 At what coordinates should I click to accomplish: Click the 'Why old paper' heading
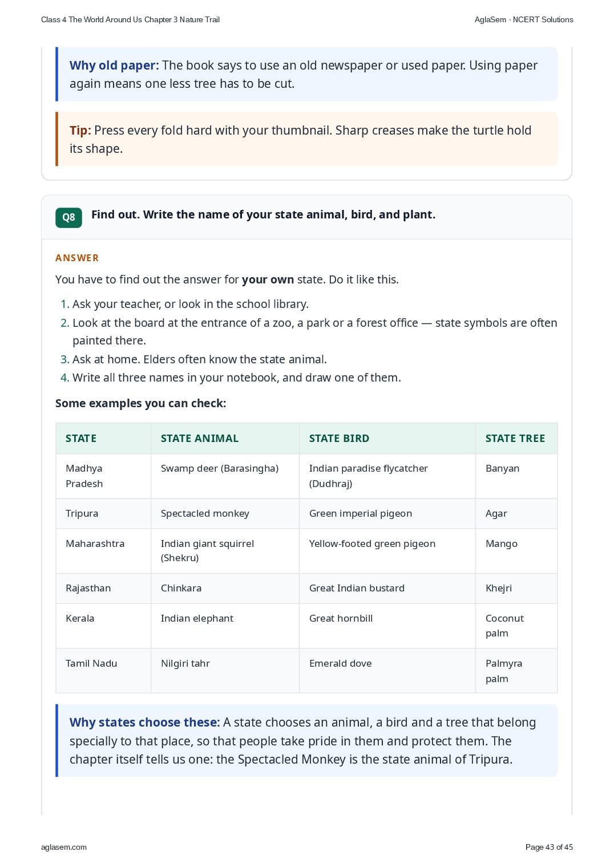(114, 66)
